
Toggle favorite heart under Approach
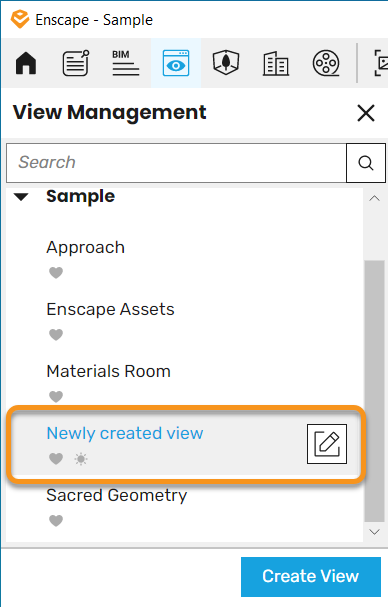(x=56, y=273)
